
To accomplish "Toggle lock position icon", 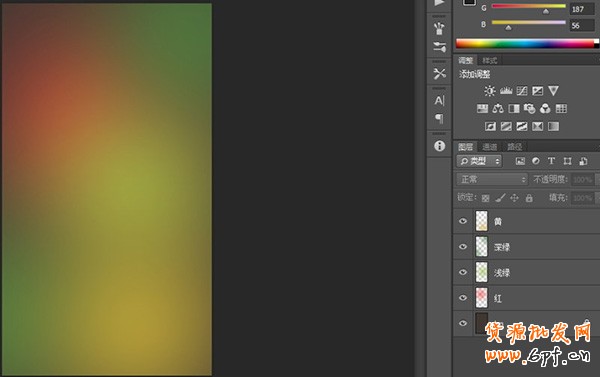I will [x=515, y=198].
